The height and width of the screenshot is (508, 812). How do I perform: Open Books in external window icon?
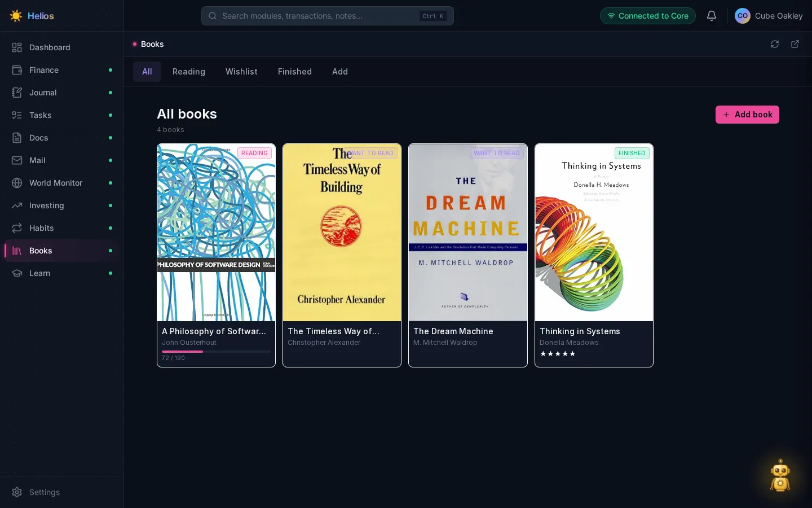click(x=795, y=44)
